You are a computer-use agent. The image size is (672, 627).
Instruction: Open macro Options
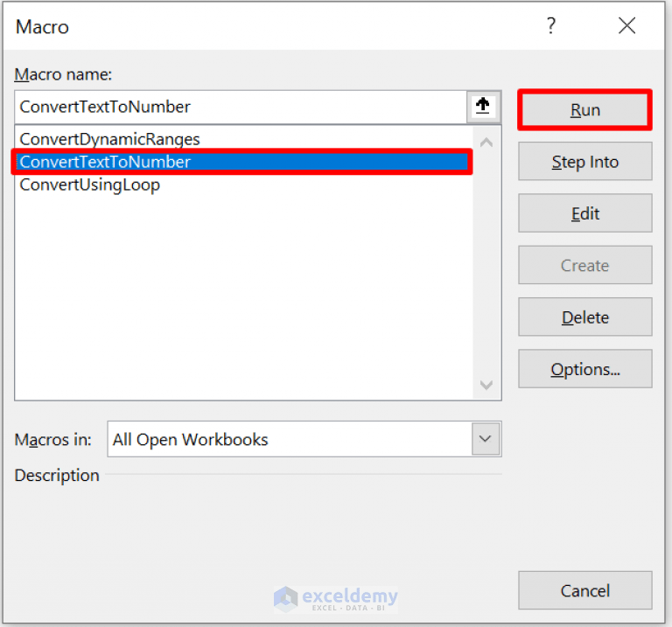point(585,369)
